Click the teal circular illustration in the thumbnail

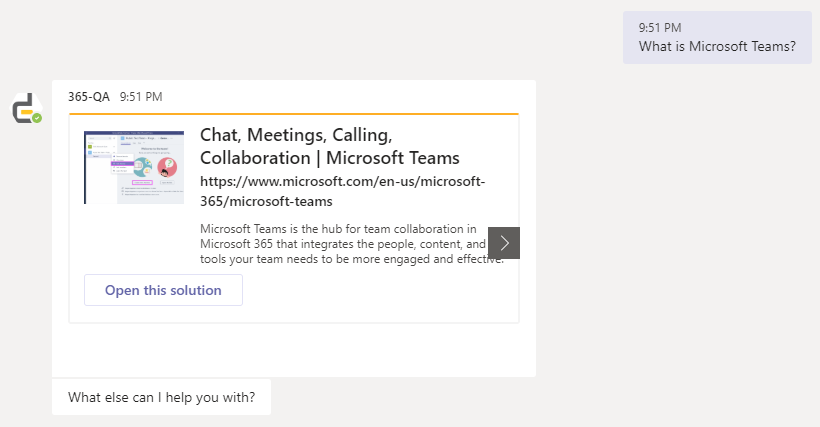[x=142, y=167]
